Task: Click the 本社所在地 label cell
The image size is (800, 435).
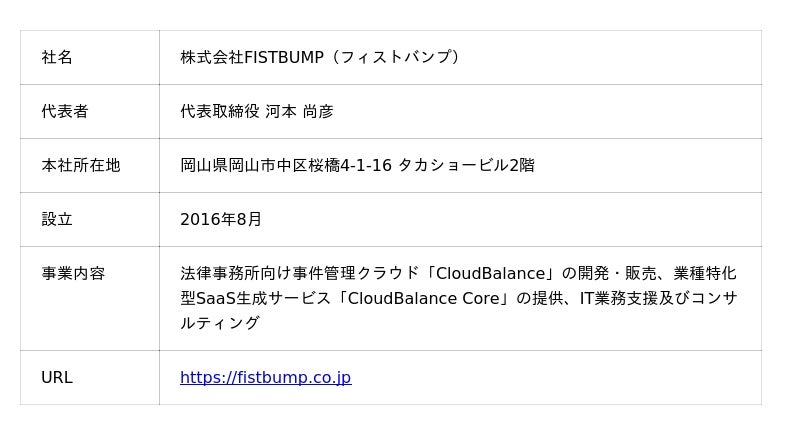Action: pyautogui.click(x=81, y=166)
